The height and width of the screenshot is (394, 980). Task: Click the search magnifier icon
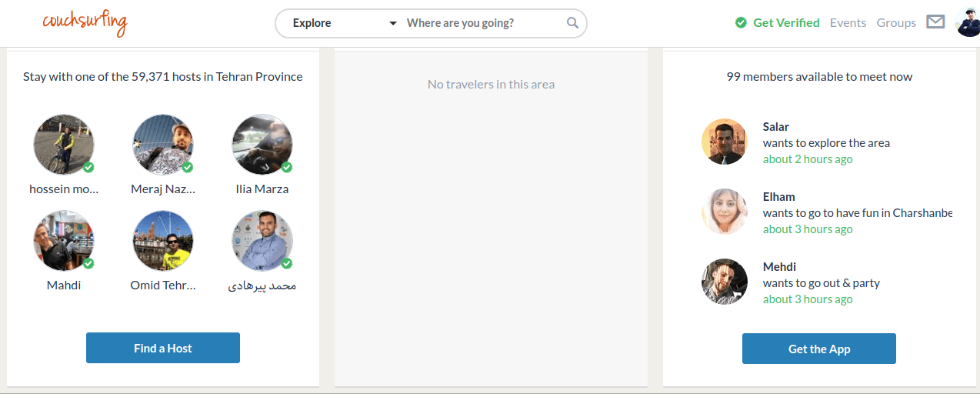pos(572,23)
